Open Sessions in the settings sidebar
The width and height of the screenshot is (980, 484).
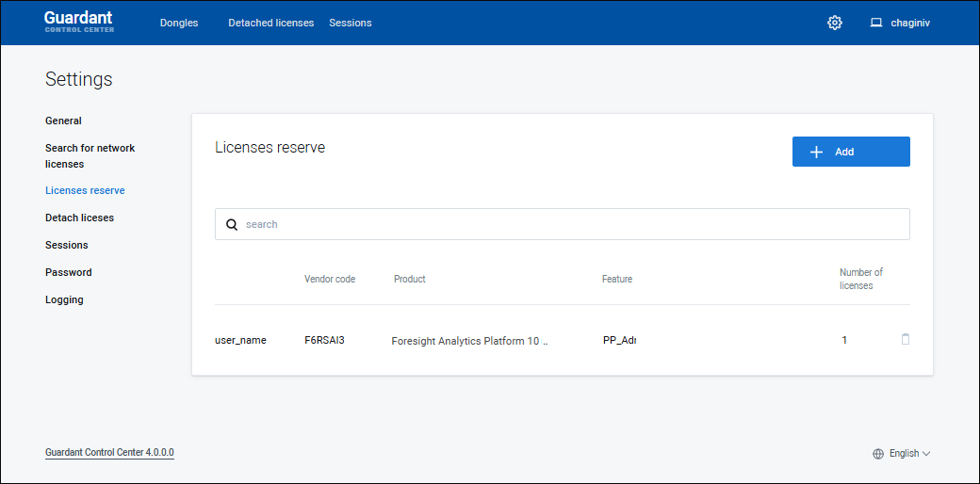66,245
